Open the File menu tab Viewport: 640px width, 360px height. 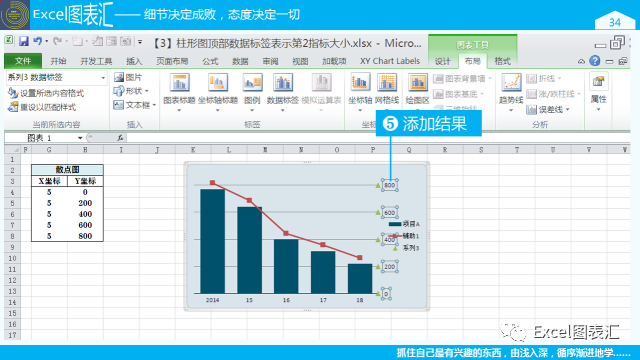23,61
